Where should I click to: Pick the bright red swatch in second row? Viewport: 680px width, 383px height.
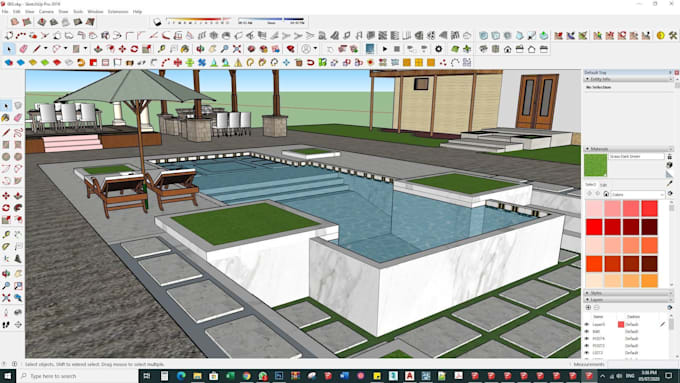click(x=594, y=227)
